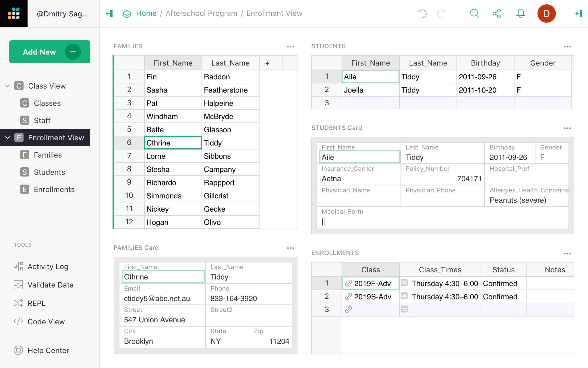Open the Activity Log tool
The width and height of the screenshot is (588, 368).
pos(48,266)
